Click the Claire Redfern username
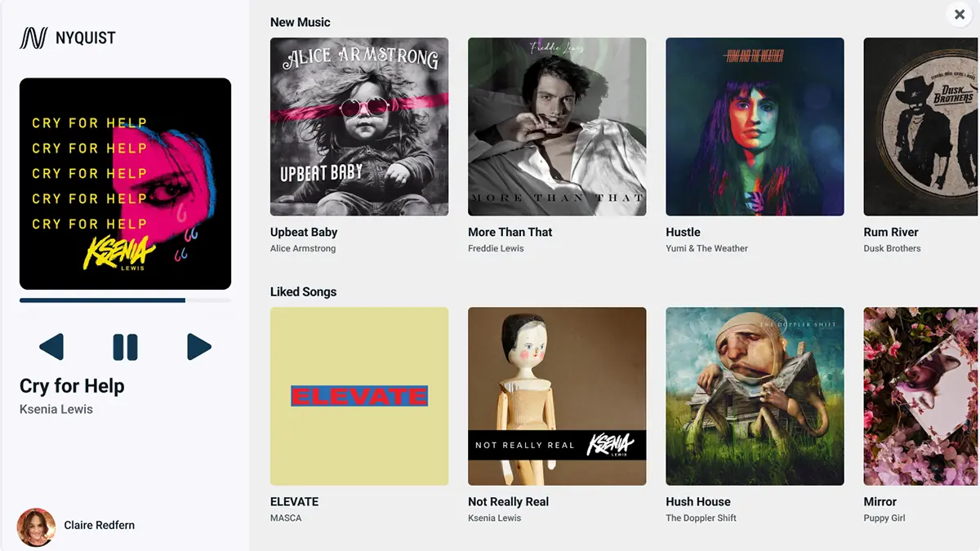 pyautogui.click(x=100, y=525)
